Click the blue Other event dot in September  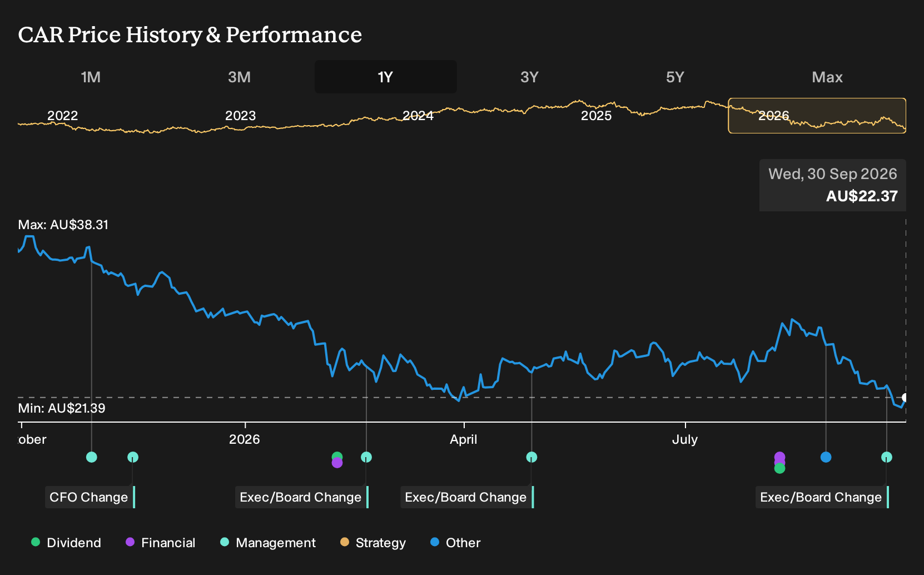[x=826, y=457]
